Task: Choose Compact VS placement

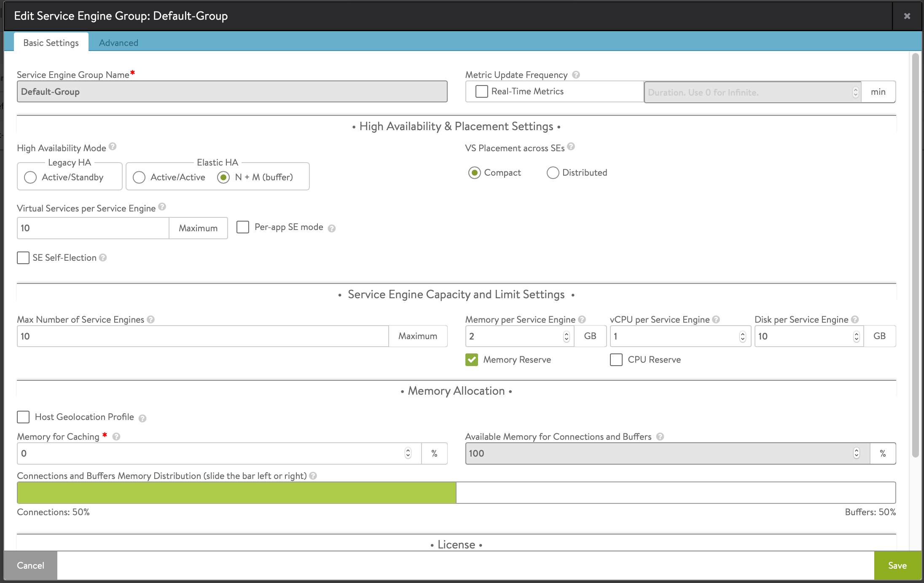Action: coord(475,173)
